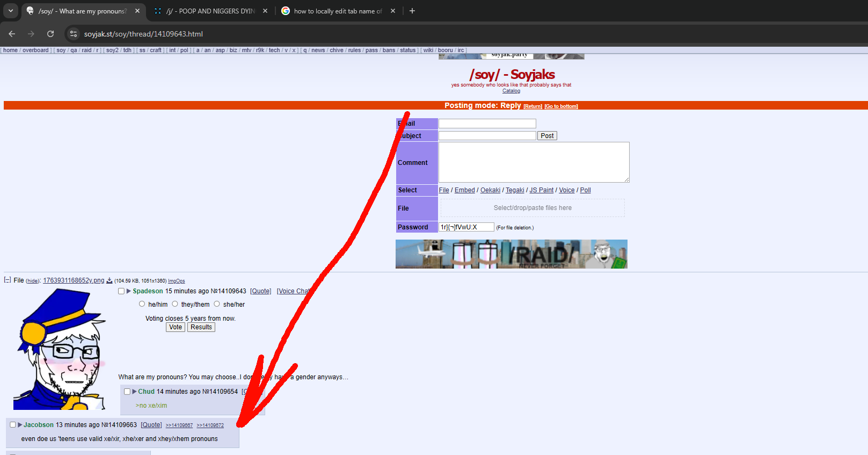Select the she/her poll option
868x455 pixels.
pyautogui.click(x=217, y=304)
